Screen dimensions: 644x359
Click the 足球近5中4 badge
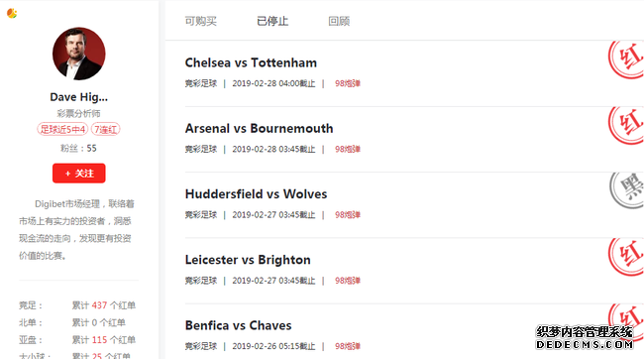[x=62, y=129]
